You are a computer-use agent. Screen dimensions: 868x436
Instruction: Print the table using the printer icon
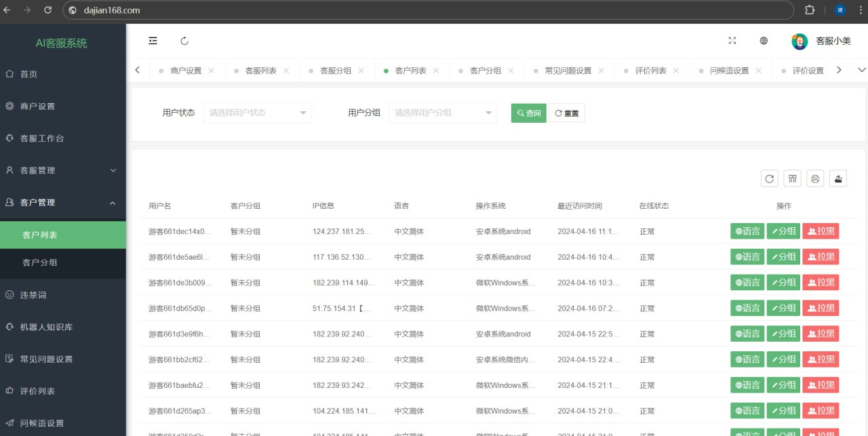815,178
